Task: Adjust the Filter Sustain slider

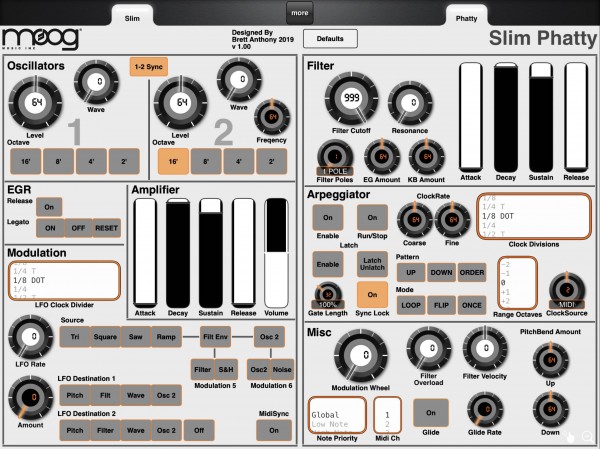Action: [x=541, y=118]
